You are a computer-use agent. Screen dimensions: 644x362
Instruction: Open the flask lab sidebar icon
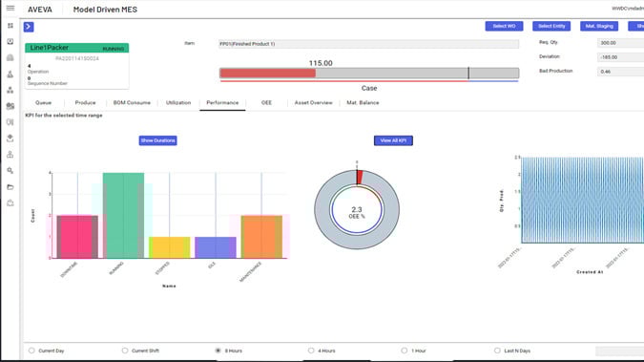(10, 75)
